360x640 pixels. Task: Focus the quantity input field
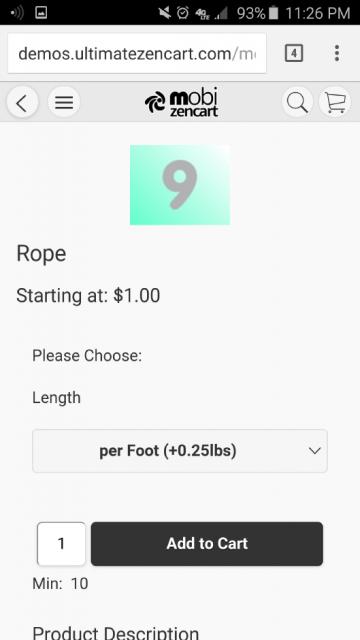coord(62,544)
